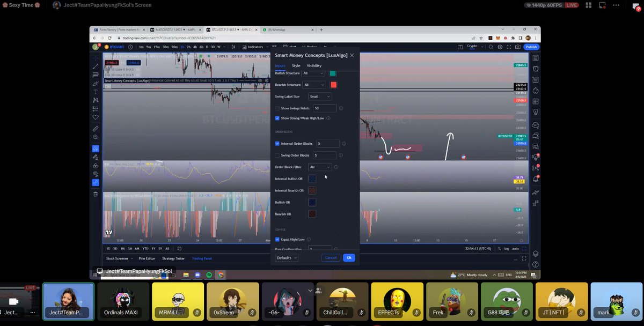Image resolution: width=644 pixels, height=326 pixels.
Task: Expand Stock Screener dropdown
Action: 133,258
